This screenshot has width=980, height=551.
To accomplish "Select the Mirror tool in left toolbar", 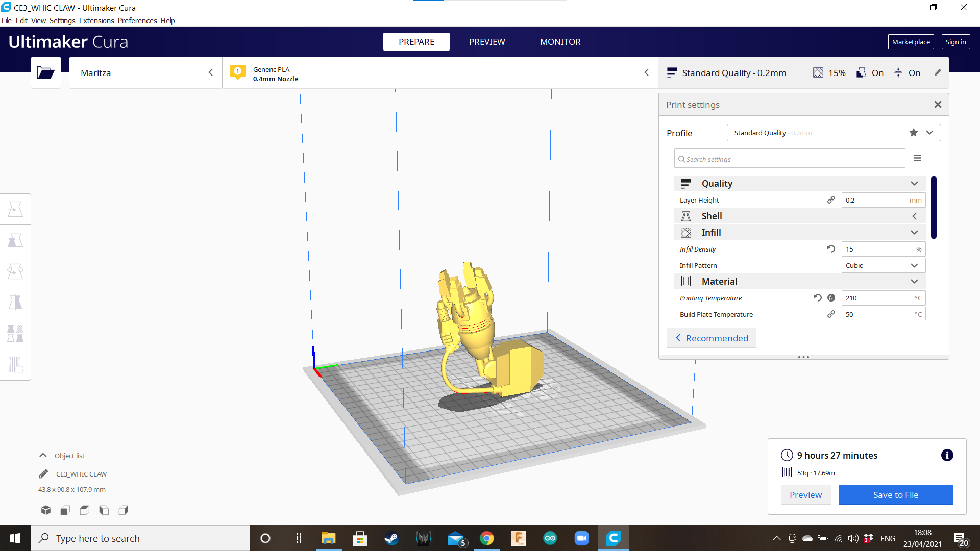I will pos(15,303).
